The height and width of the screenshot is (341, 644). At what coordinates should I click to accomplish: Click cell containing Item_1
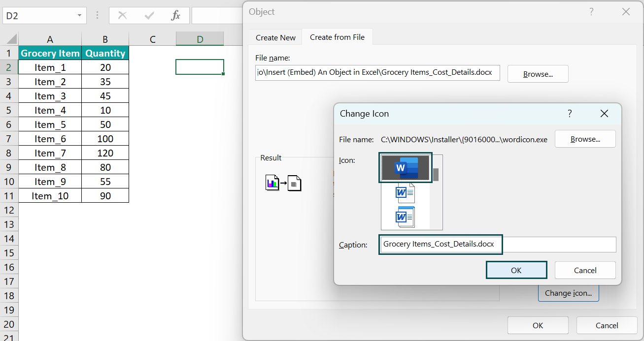[x=50, y=67]
